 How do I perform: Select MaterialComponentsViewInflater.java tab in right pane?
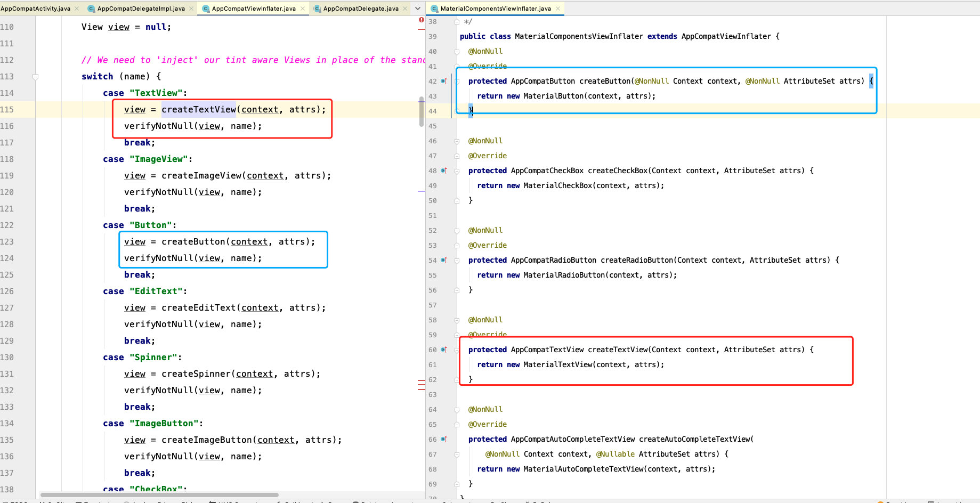pos(496,9)
